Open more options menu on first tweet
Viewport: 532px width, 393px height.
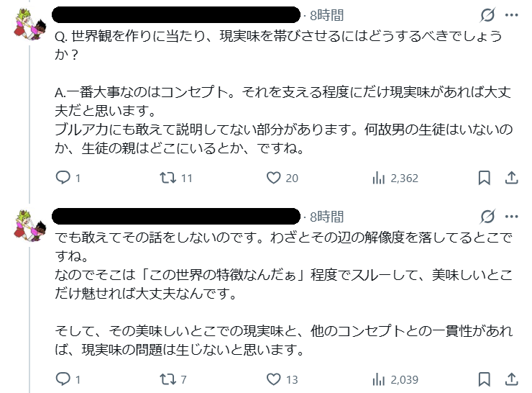click(511, 15)
